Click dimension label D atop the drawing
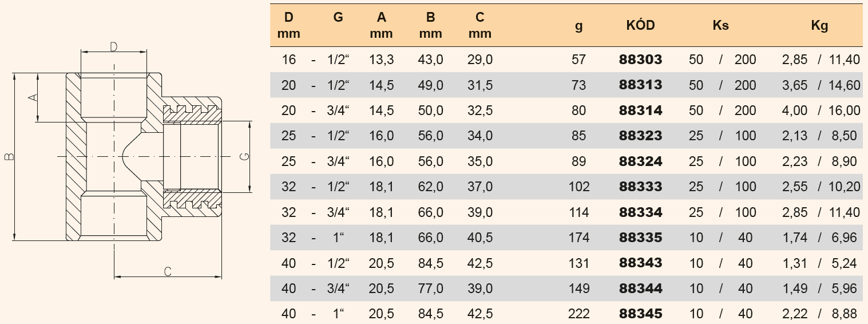The width and height of the screenshot is (868, 324). pyautogui.click(x=113, y=46)
